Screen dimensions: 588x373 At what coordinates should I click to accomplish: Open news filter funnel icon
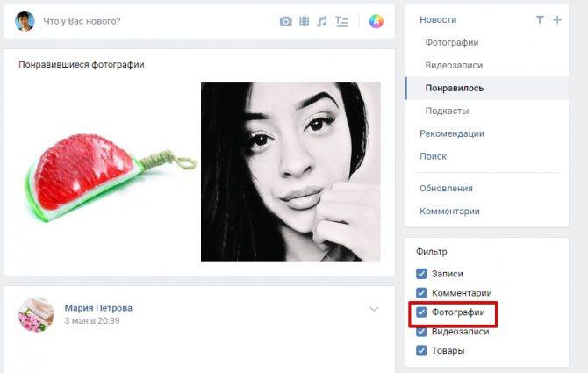click(x=540, y=19)
